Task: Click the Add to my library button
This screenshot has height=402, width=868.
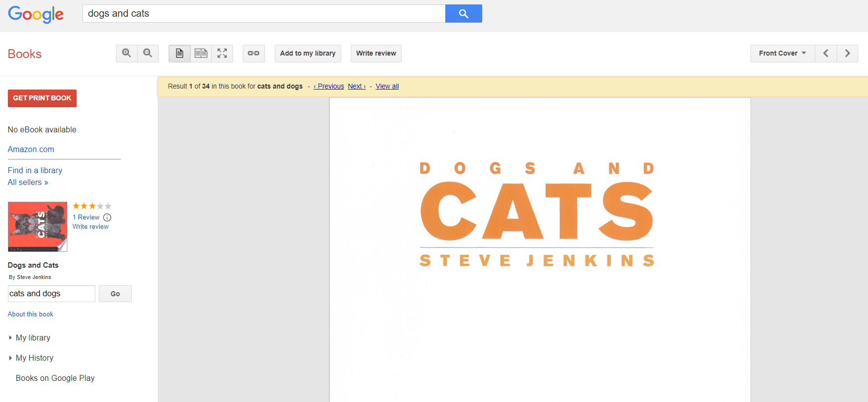Action: coord(308,53)
